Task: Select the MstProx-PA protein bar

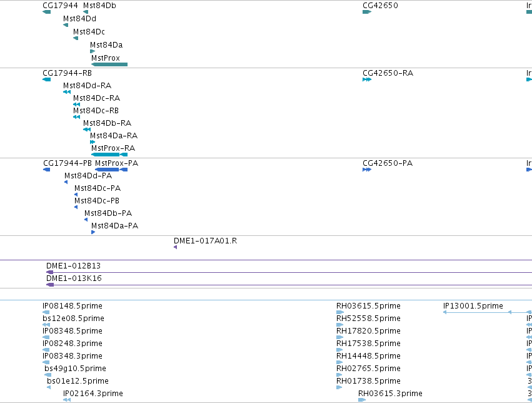Action: (111, 170)
